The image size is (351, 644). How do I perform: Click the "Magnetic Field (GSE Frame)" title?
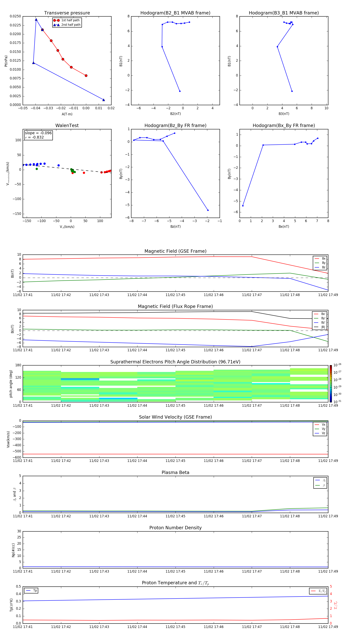(x=175, y=251)
